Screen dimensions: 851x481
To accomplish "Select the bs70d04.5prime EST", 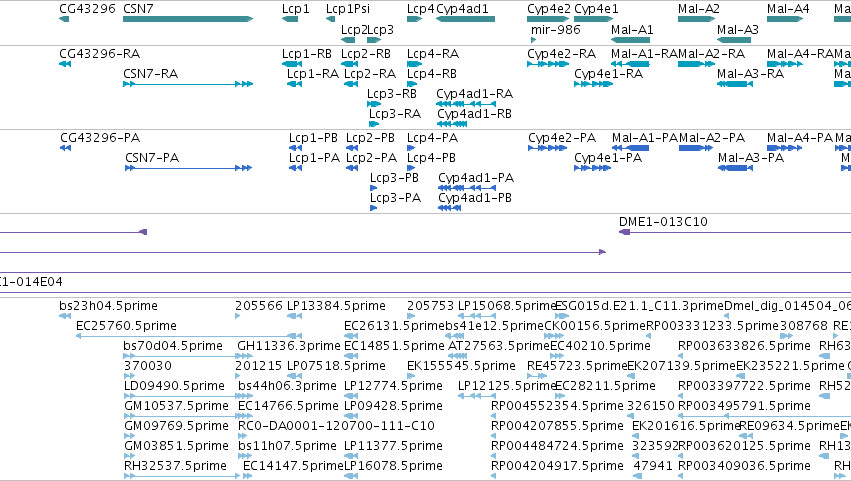I will 188,357.
